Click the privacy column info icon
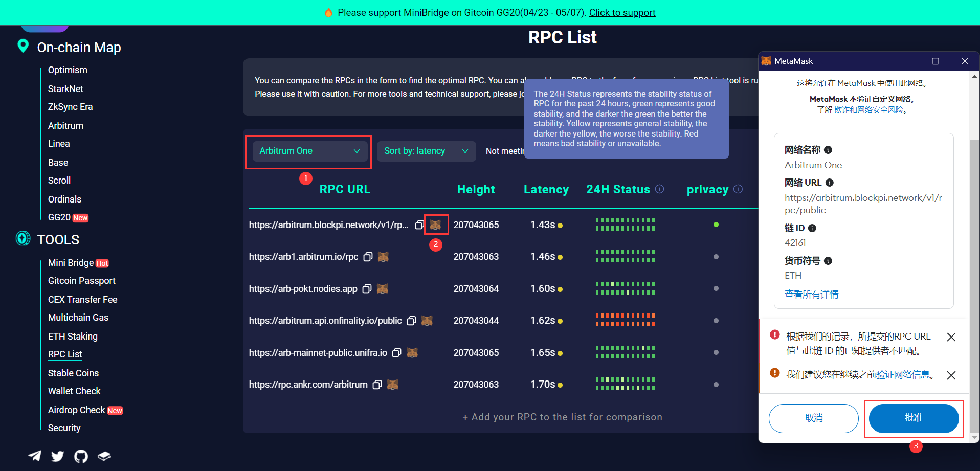The width and height of the screenshot is (980, 471). coord(738,189)
